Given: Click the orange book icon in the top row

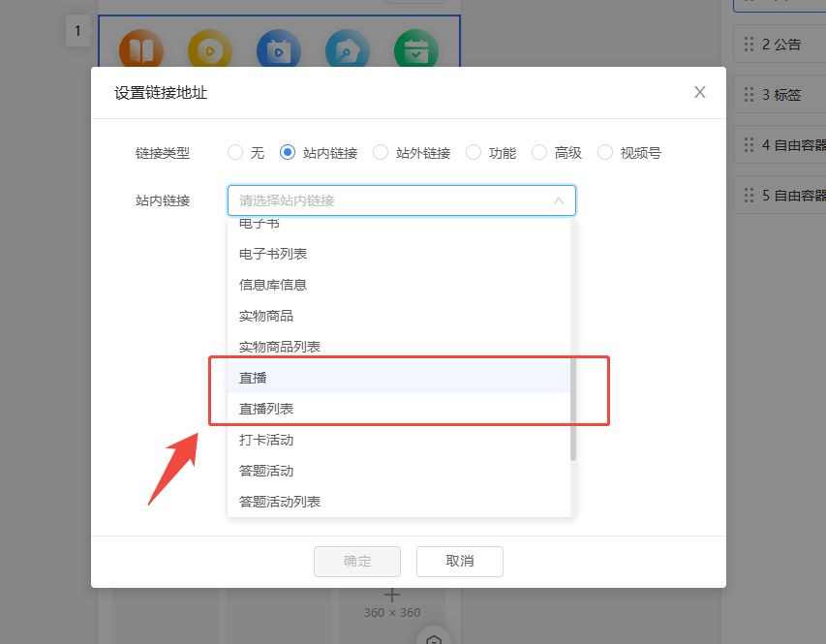Looking at the screenshot, I should [x=141, y=49].
